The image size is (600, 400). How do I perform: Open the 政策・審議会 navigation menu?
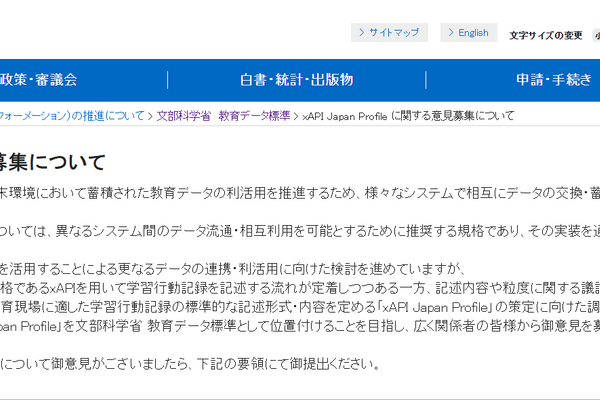[x=38, y=80]
